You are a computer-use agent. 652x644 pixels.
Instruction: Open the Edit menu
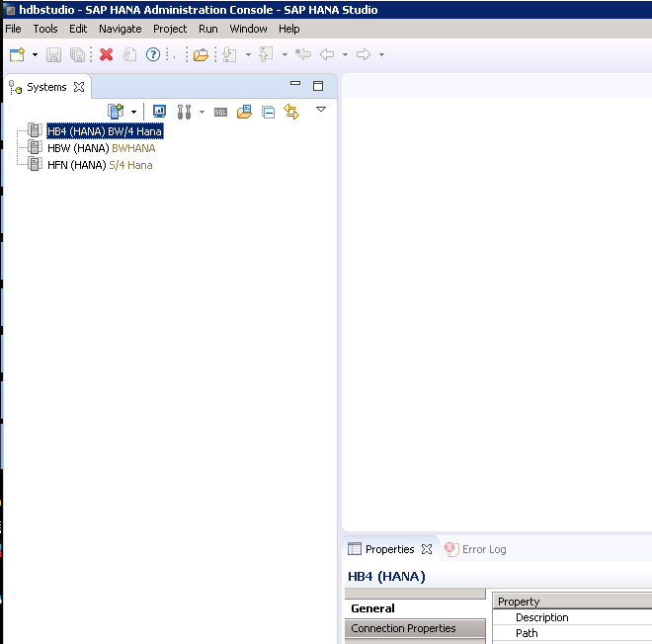point(78,29)
